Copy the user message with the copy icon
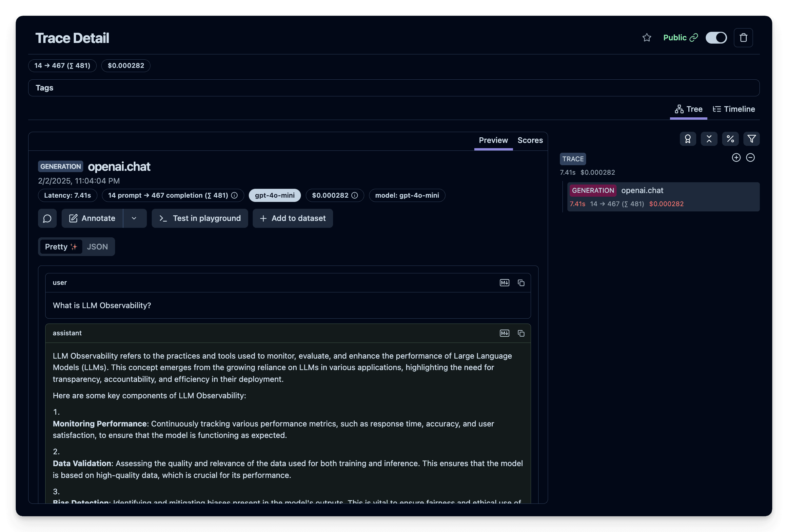Screen dimensions: 788x532 pos(521,283)
